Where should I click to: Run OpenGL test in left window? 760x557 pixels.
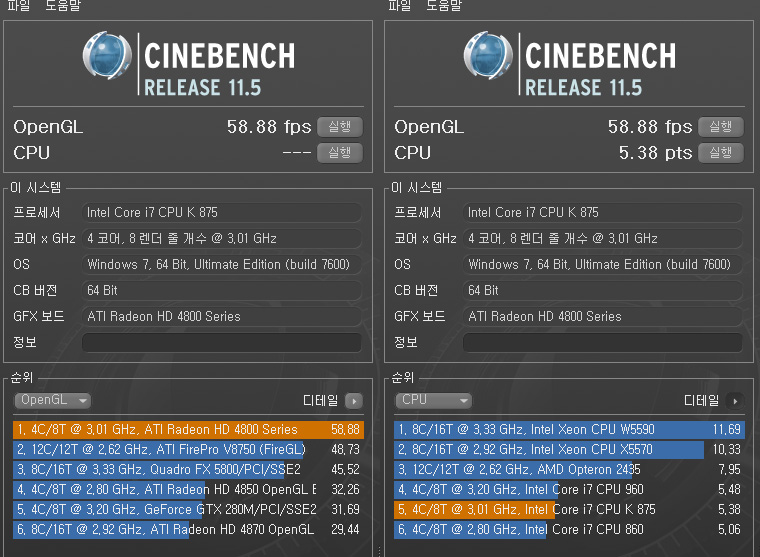[340, 127]
